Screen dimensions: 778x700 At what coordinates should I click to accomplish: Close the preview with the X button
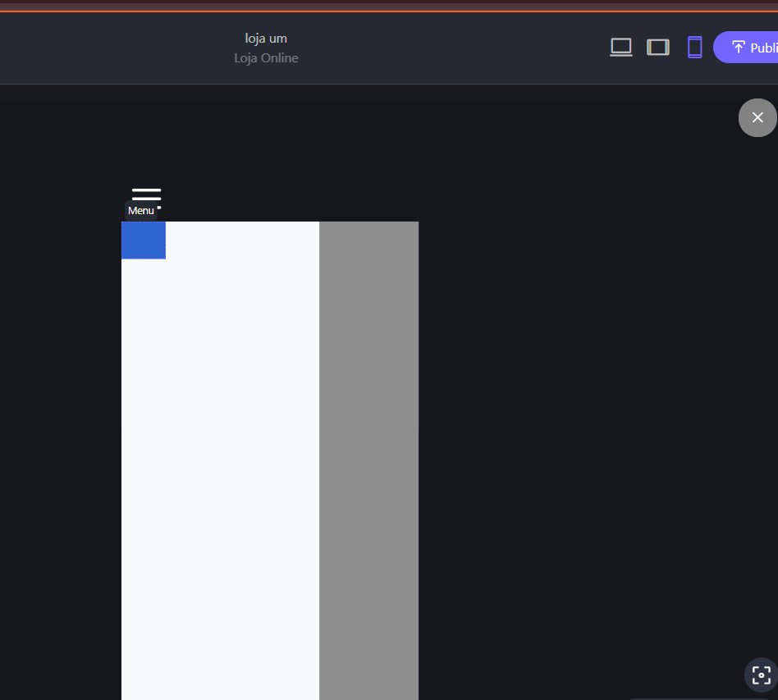click(x=757, y=117)
